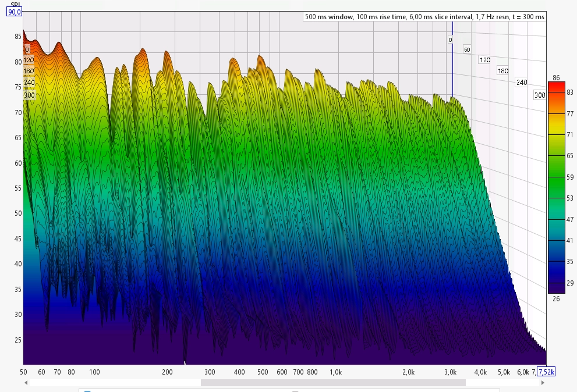Click the horizontal scrollbar thumb below the frequency axis
The image size is (577, 392).
pos(333,383)
